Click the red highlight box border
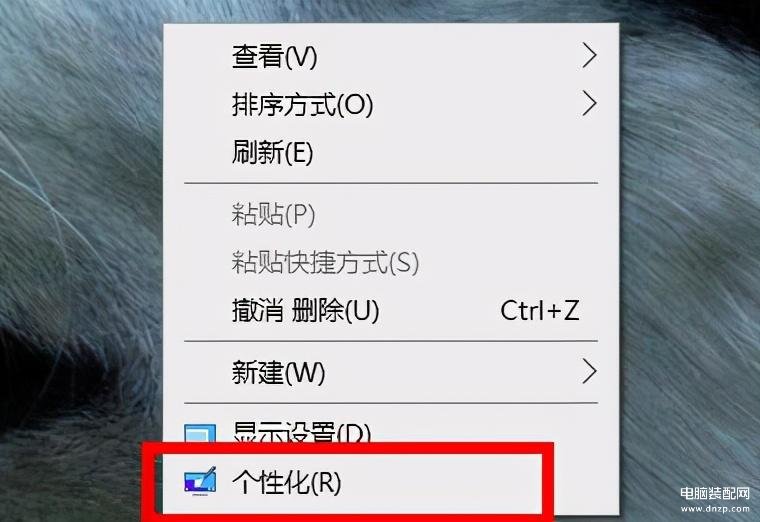The width and height of the screenshot is (760, 522). (347, 448)
